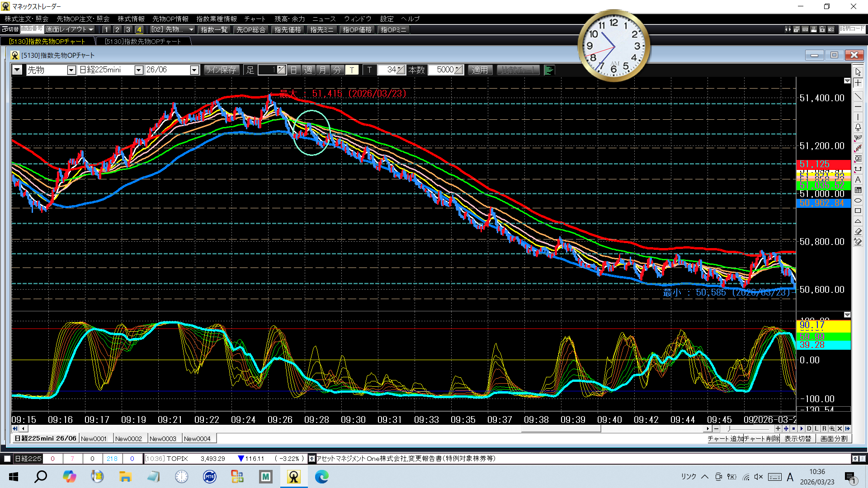Click the eraser tool icon
The height and width of the screenshot is (488, 868).
point(858,231)
